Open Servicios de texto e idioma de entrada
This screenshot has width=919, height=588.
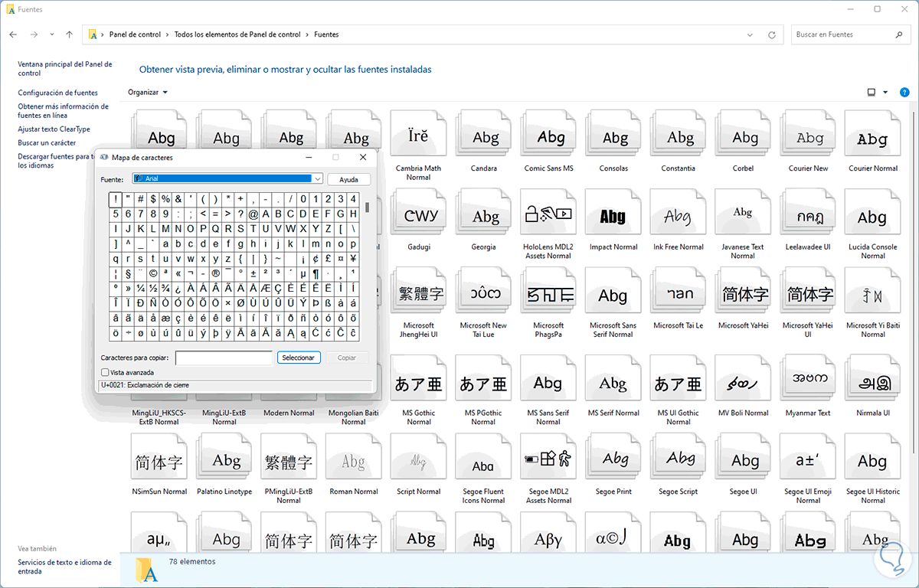pos(65,567)
